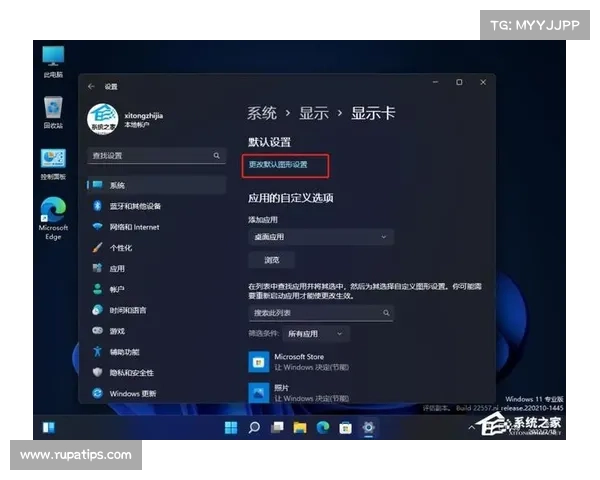Open Microsoft Store from taskbar
Viewport: 600px width, 480px height.
click(x=346, y=428)
